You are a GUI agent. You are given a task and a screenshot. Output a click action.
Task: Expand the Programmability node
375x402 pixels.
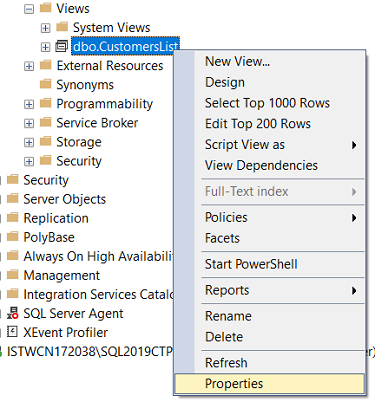tap(29, 104)
